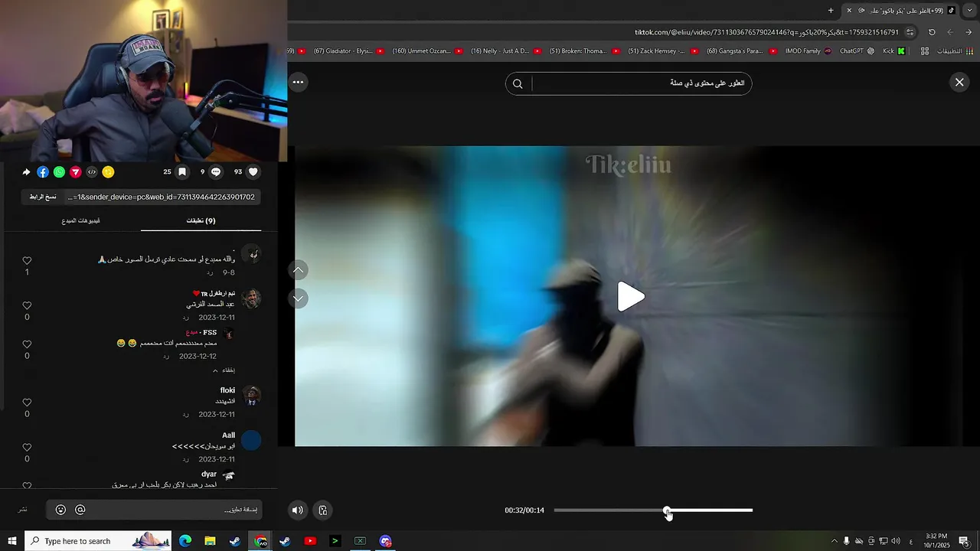Open Microsoft Edge from the taskbar

pos(185,541)
